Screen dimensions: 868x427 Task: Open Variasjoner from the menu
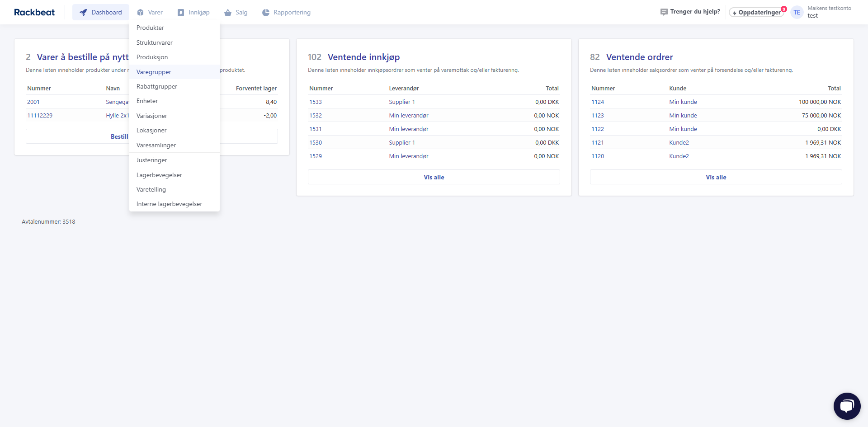point(175,116)
